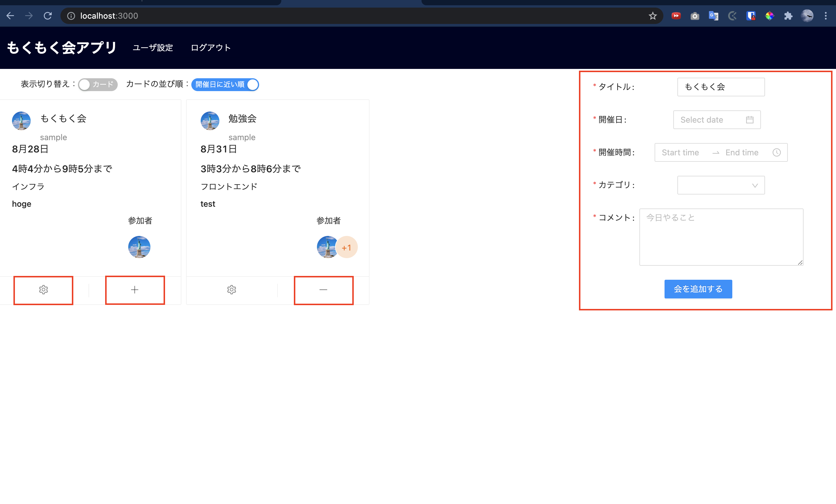Viewport: 836px width, 504px height.
Task: Open settings gear on もくもく会 card
Action: point(44,290)
